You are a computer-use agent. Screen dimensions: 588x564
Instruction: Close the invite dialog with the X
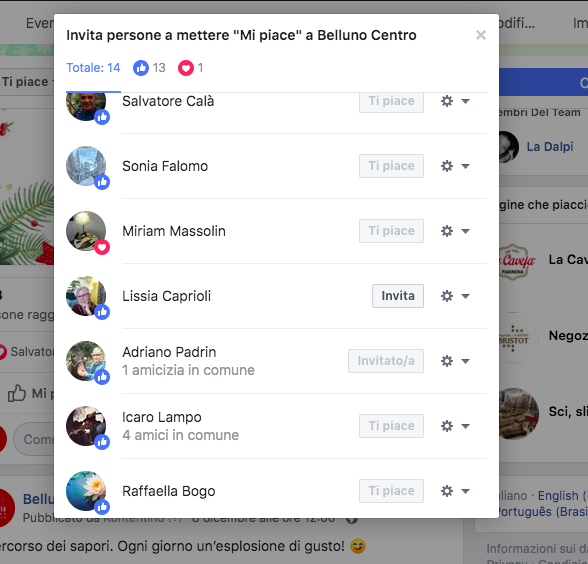[x=481, y=35]
